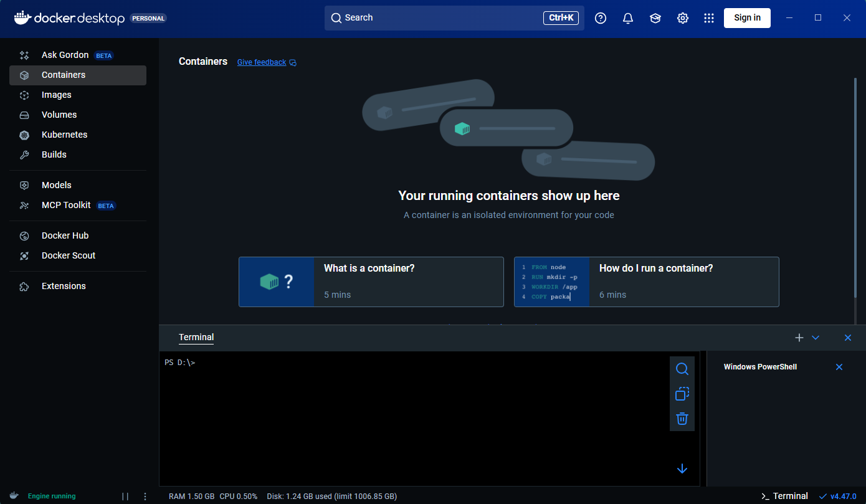Open the apps grid icon
The height and width of the screenshot is (504, 866).
[x=709, y=18]
